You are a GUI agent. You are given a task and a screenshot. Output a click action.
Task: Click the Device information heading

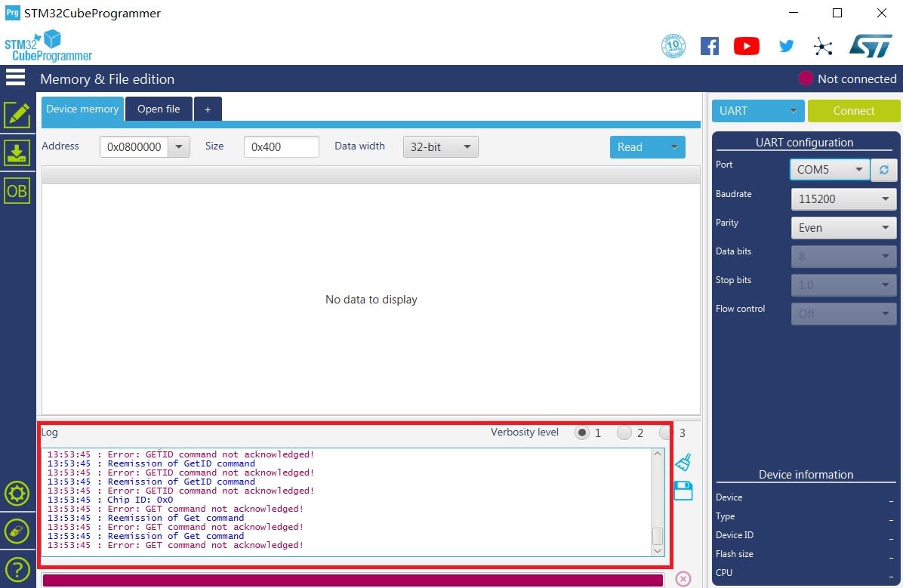[806, 475]
